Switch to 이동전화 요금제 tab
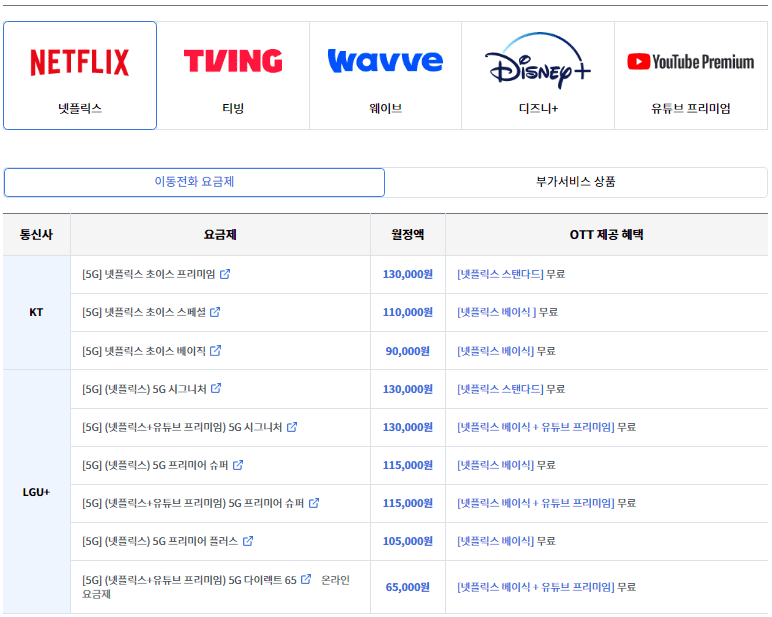Image resolution: width=772 pixels, height=617 pixels. pos(194,182)
